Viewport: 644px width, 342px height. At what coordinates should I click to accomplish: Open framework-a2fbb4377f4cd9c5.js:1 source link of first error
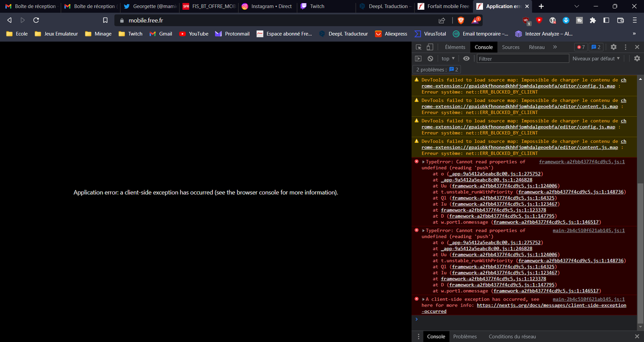pyautogui.click(x=582, y=161)
